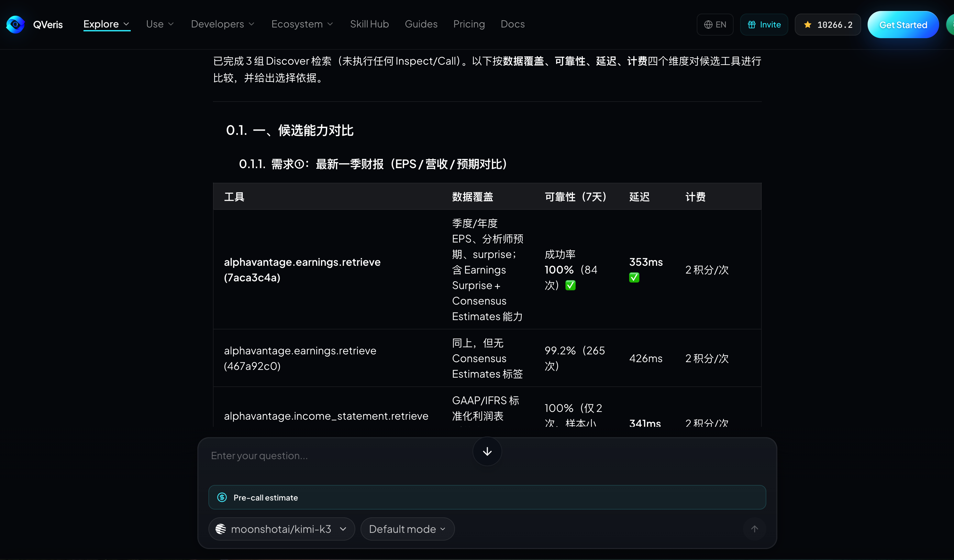The image size is (954, 560).
Task: Click the '数据覆盖' column header
Action: (472, 197)
